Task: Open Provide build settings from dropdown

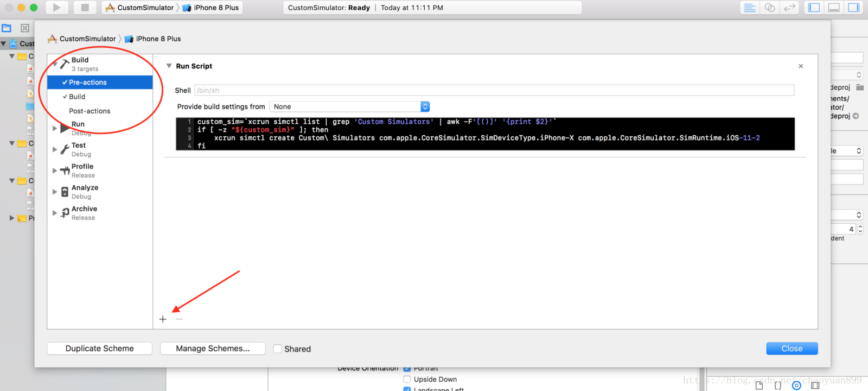Action: pyautogui.click(x=349, y=106)
